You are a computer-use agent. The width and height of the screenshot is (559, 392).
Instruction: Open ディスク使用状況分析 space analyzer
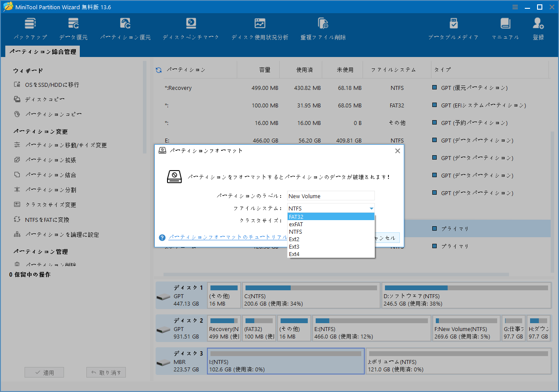pyautogui.click(x=260, y=29)
